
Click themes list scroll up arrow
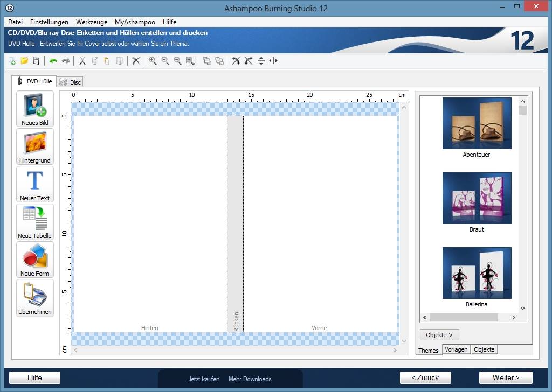pos(522,101)
